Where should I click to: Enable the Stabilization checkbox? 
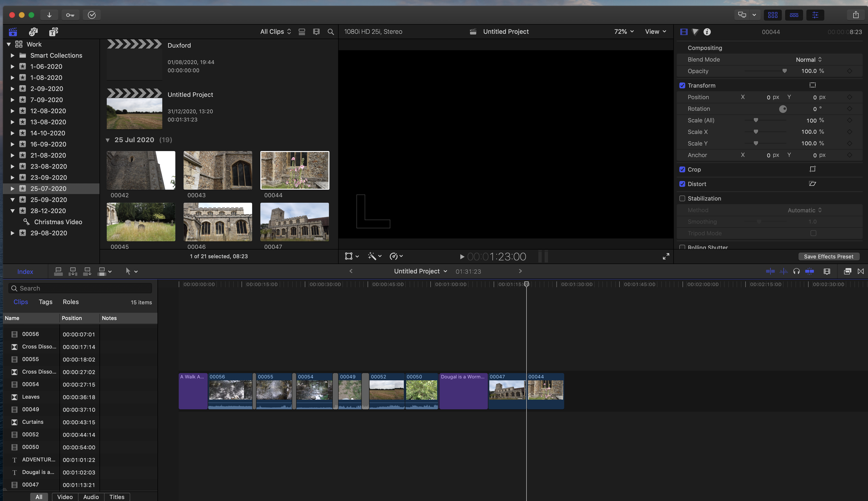(x=682, y=199)
